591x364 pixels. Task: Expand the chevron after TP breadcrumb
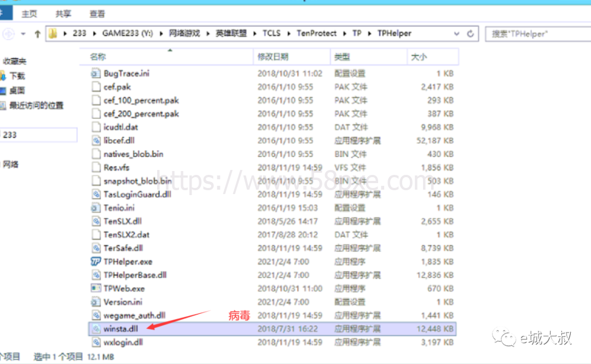pyautogui.click(x=370, y=33)
